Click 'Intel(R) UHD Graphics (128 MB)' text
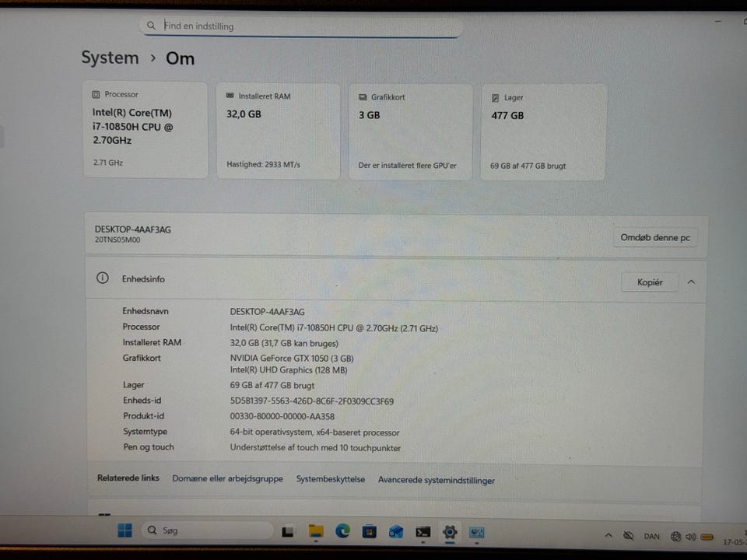The width and height of the screenshot is (747, 560). [289, 370]
